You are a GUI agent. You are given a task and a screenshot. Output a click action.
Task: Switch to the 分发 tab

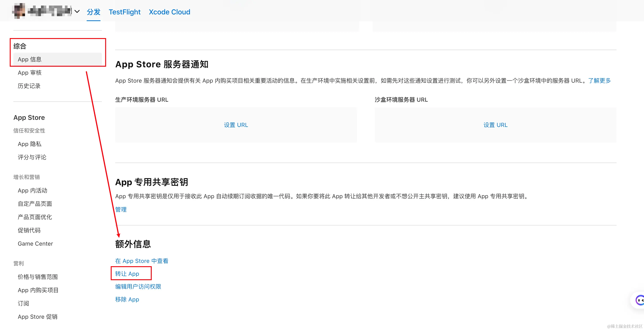click(93, 12)
